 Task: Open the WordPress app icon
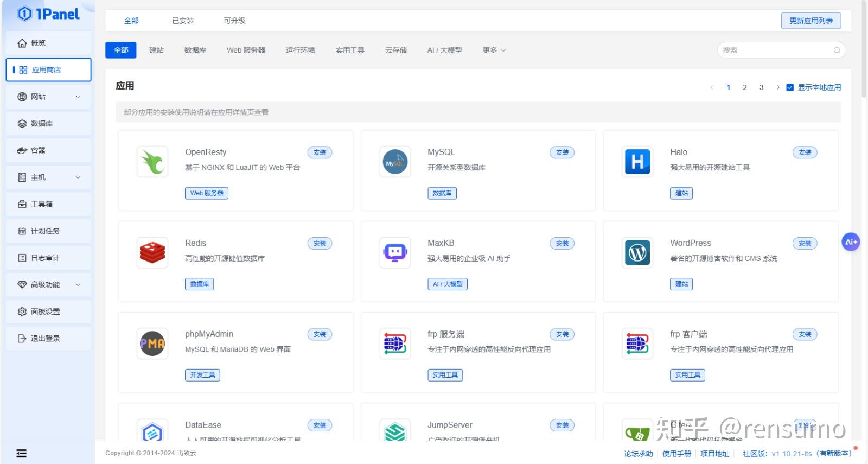[x=637, y=253]
